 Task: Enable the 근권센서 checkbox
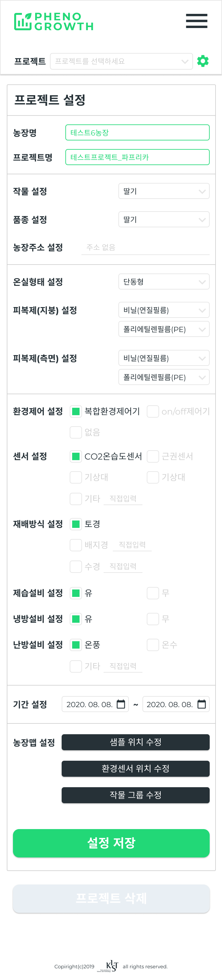[153, 456]
